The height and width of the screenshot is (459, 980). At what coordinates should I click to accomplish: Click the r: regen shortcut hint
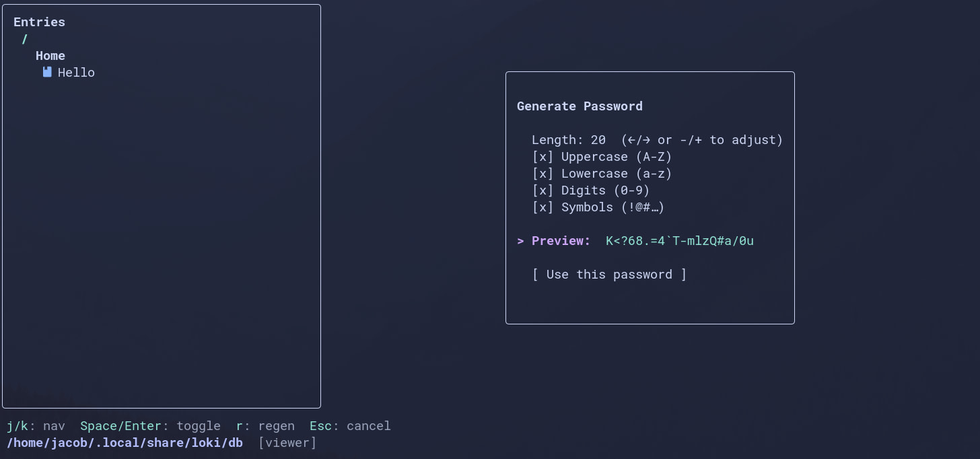(265, 426)
